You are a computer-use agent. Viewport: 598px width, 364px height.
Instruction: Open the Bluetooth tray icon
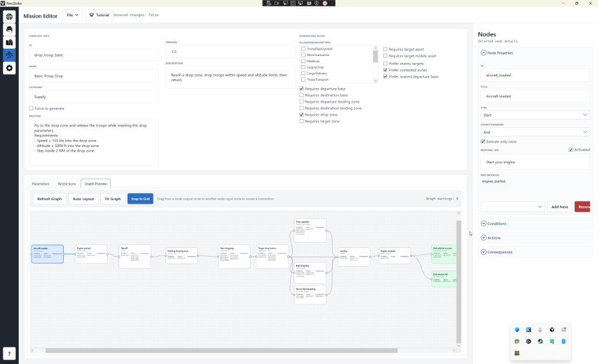coord(564,341)
